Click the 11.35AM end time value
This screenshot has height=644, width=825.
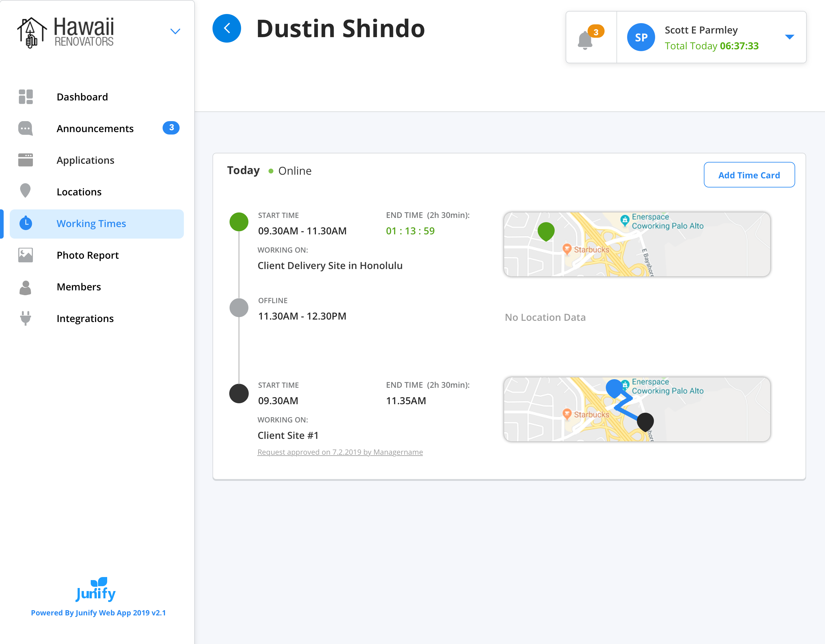(406, 401)
